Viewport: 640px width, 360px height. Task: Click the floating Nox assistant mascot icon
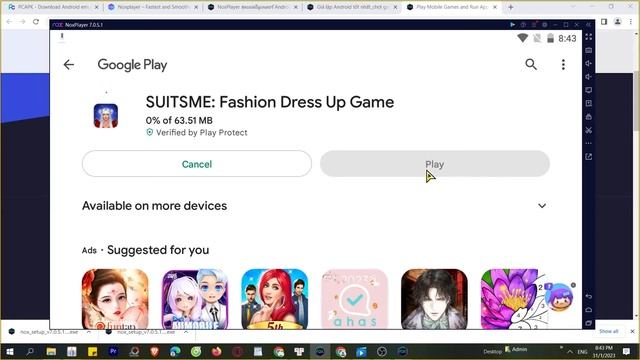[x=559, y=297]
